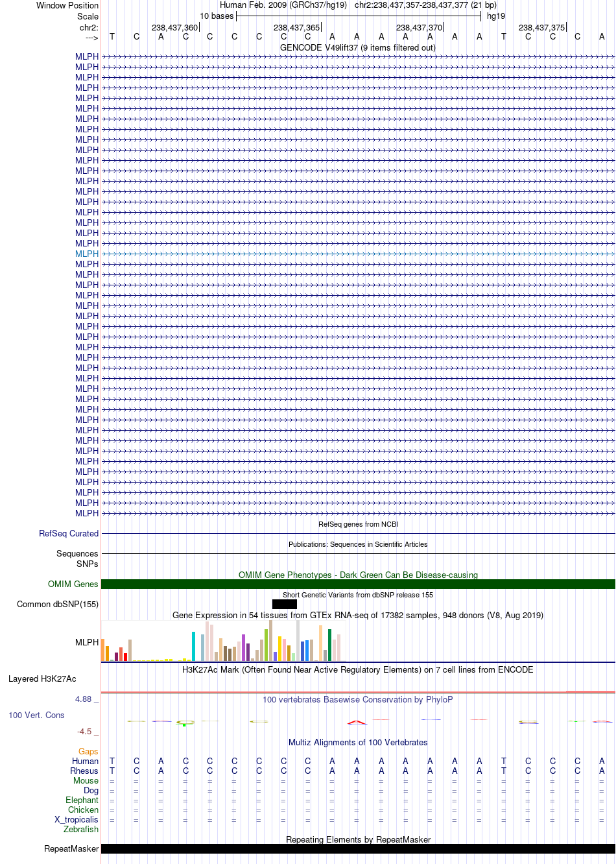Select the Chicken alignment row label

(x=84, y=810)
